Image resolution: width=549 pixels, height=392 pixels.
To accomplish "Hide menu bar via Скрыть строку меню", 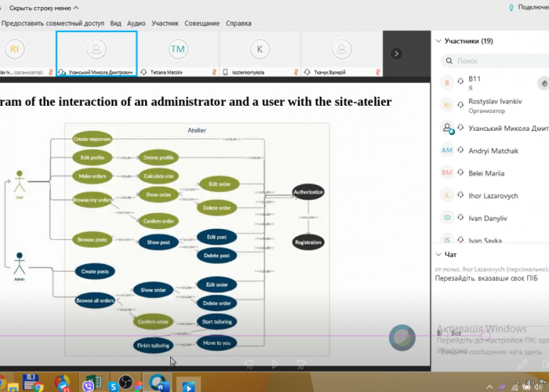I will click(47, 8).
